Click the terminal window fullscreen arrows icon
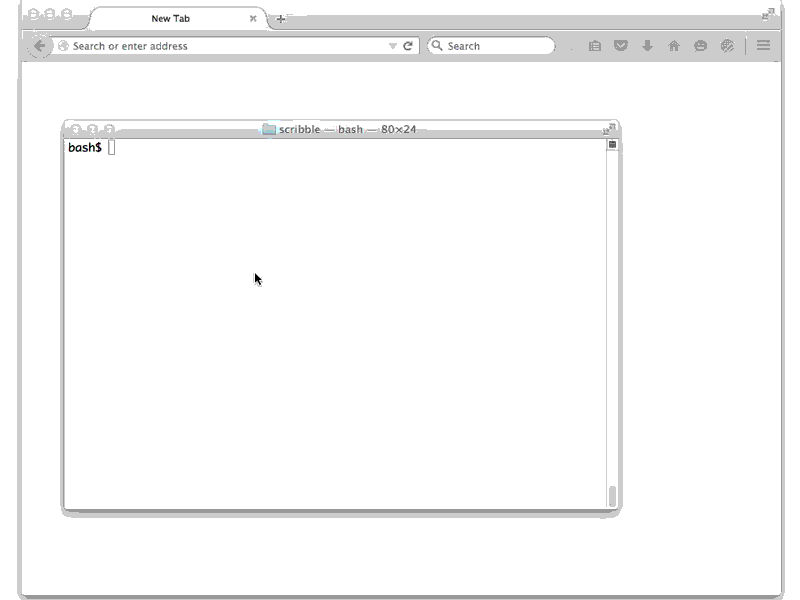 tap(609, 130)
